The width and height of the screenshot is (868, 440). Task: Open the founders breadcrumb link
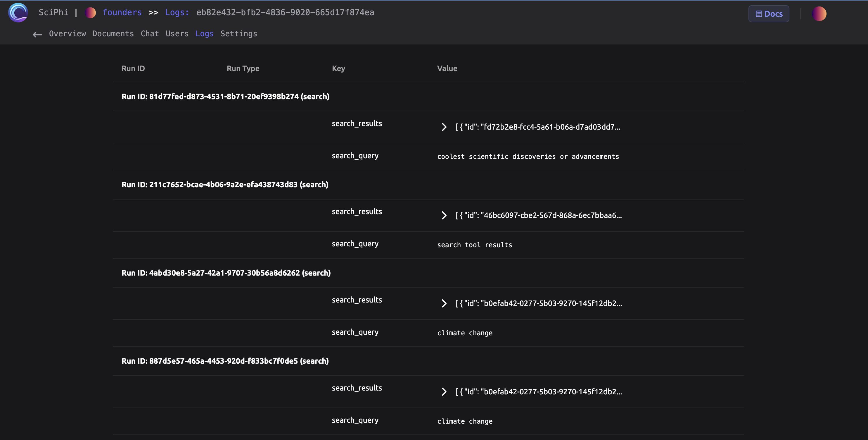[x=122, y=13]
